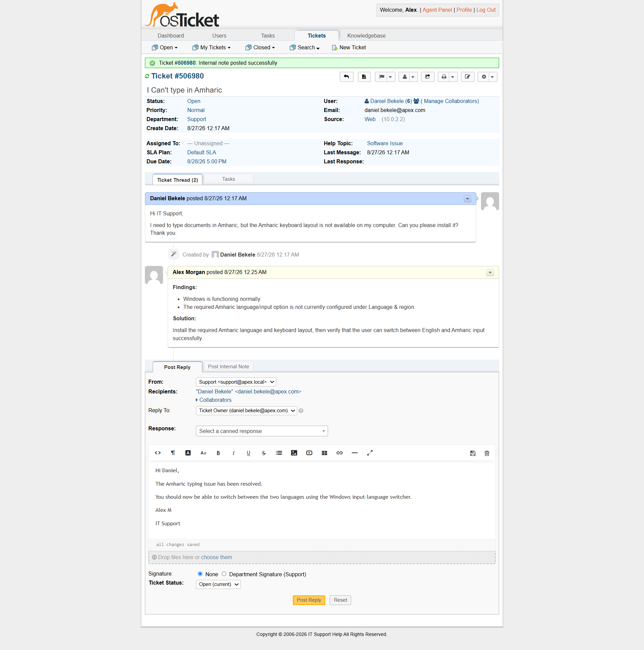This screenshot has height=650, width=644.
Task: Open the Closed tickets menu
Action: coord(260,47)
